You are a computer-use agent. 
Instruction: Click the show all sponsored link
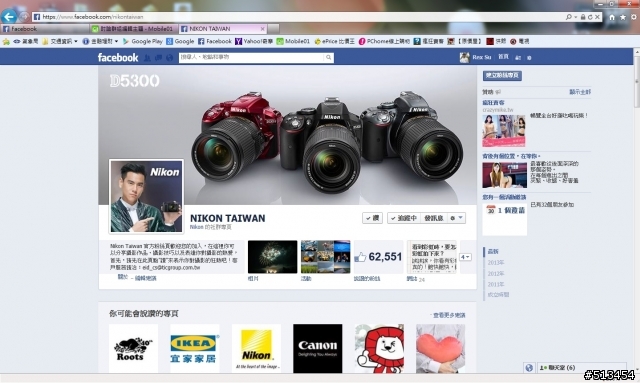[580, 92]
